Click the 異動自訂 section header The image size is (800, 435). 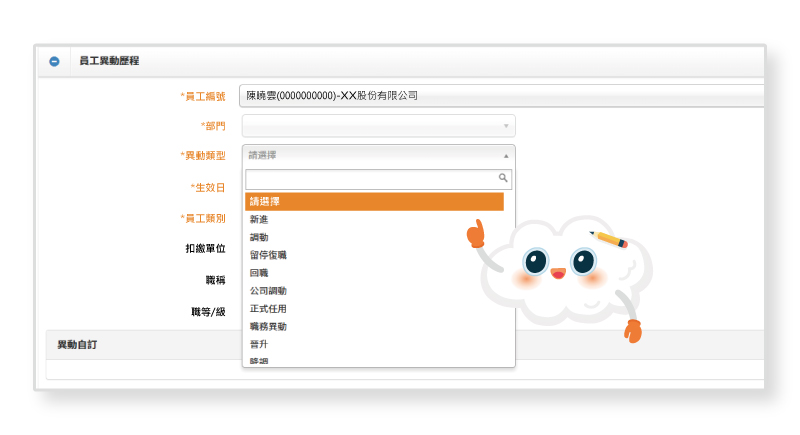point(77,344)
